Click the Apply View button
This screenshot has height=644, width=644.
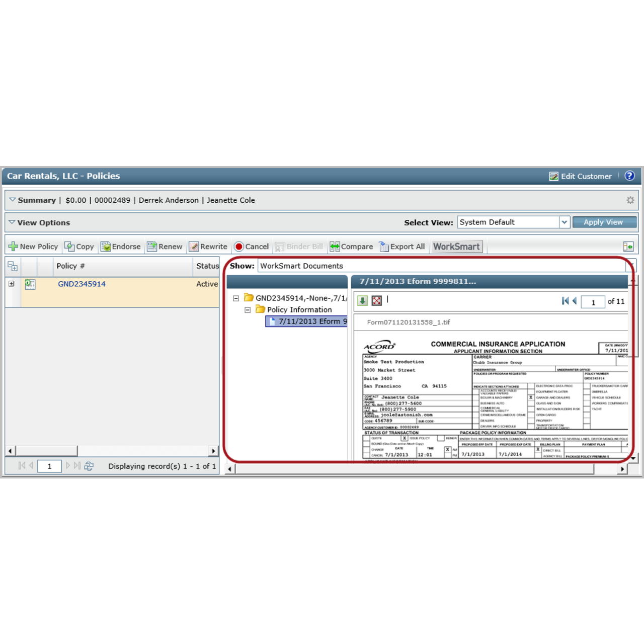[x=604, y=222]
